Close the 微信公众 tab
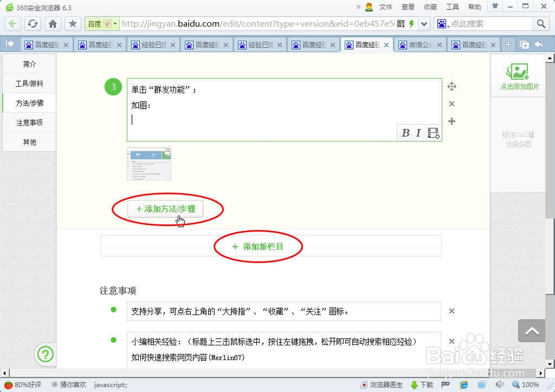Screen dimensions: 555x392 click(439, 45)
